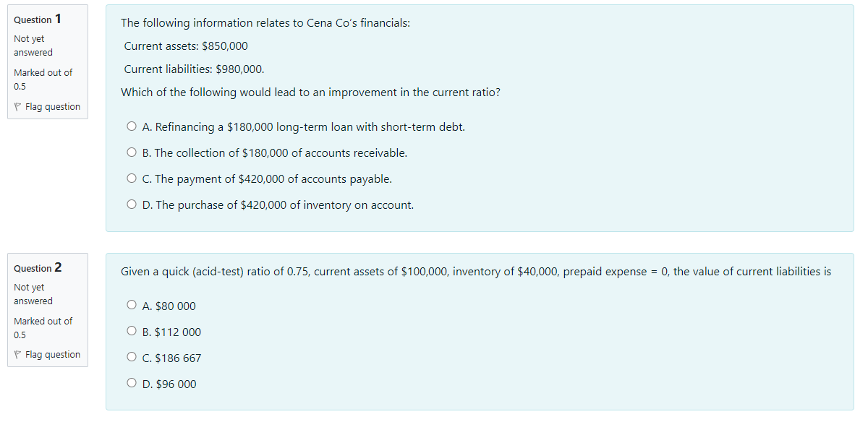Image resolution: width=868 pixels, height=422 pixels.
Task: Select option B about collecting accounts receivable
Action: tap(132, 151)
